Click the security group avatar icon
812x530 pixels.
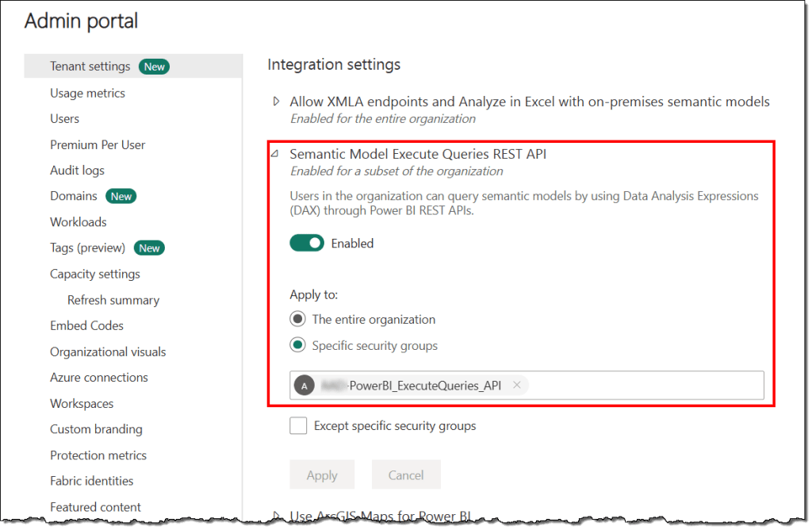304,386
